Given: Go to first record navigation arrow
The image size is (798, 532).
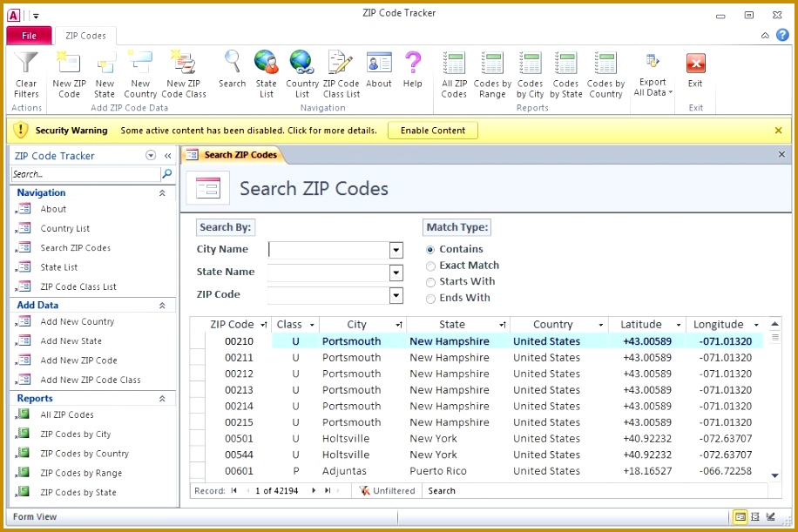Looking at the screenshot, I should tap(233, 491).
